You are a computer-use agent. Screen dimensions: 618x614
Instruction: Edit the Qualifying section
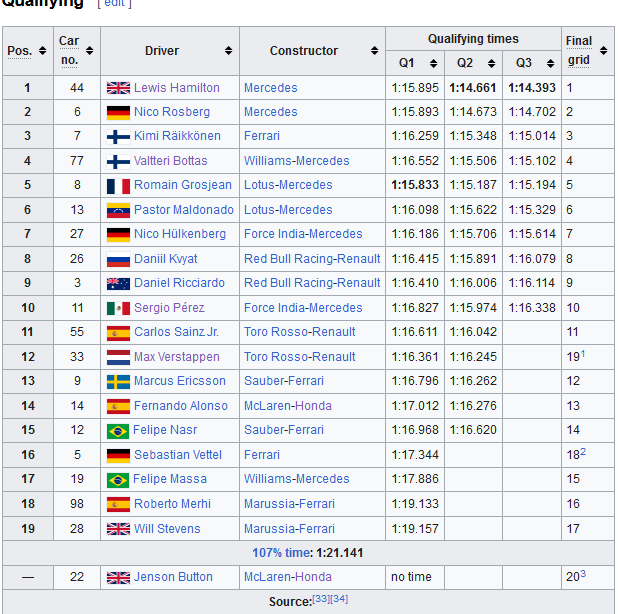point(114,3)
